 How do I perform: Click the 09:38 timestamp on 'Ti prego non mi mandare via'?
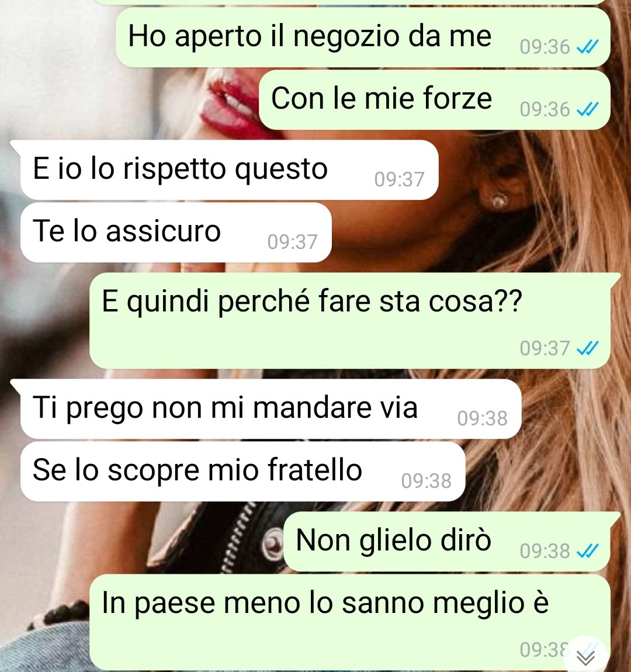(483, 419)
